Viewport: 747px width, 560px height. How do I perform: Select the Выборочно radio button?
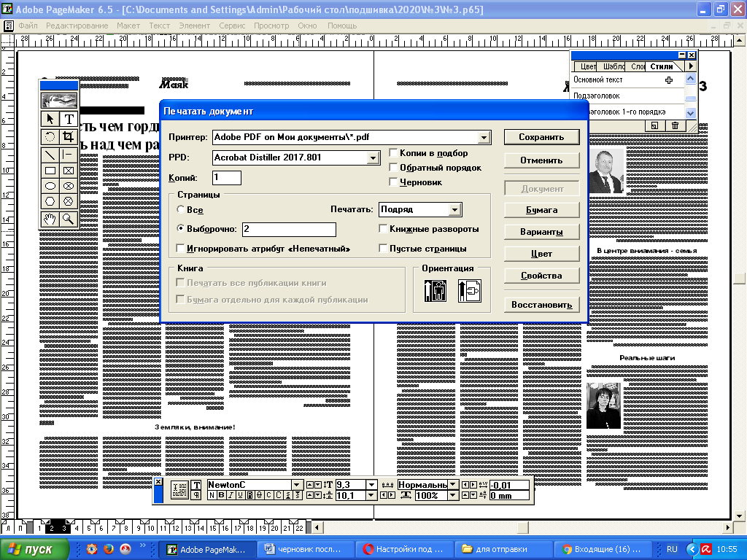click(x=181, y=228)
